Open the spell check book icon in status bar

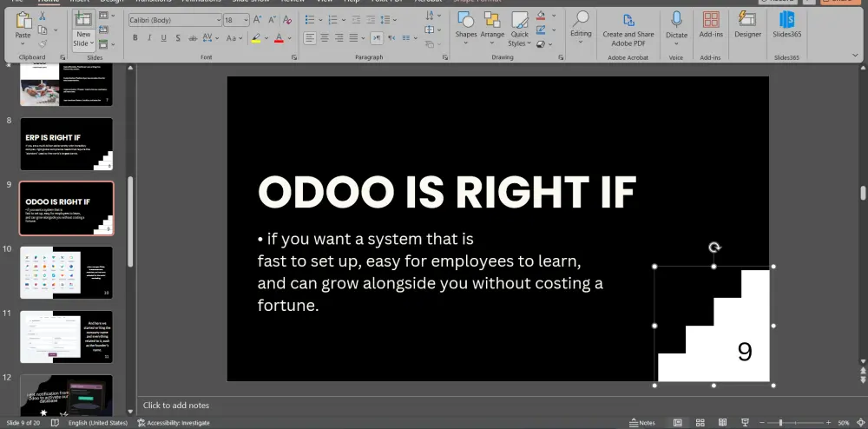(55, 423)
